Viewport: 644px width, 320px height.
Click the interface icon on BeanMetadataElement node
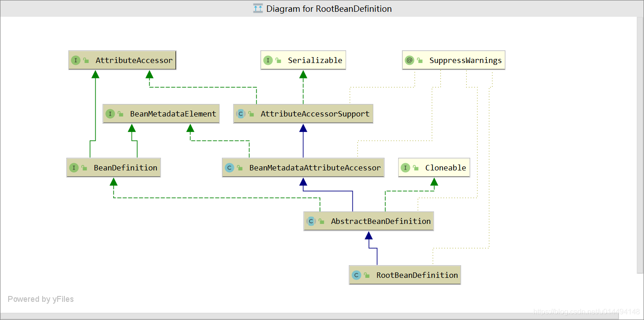[110, 114]
